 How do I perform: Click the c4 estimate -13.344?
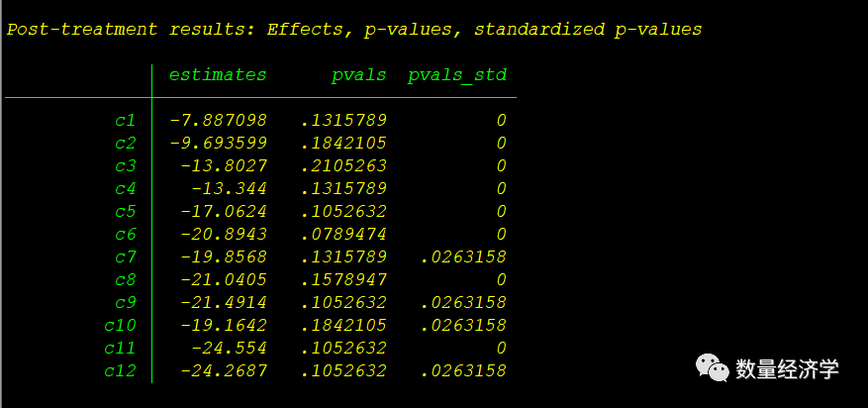pos(229,188)
